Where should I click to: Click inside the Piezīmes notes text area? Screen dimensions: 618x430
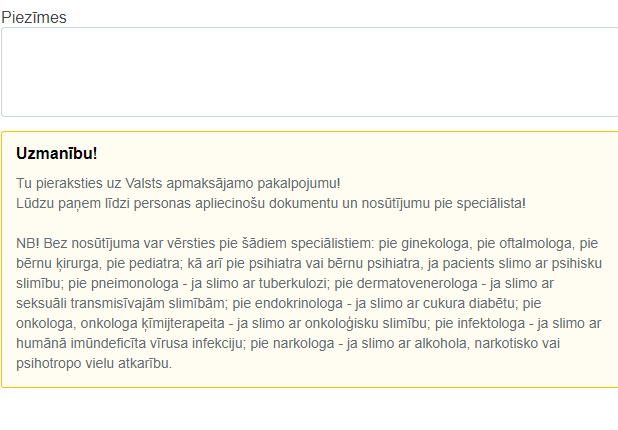click(310, 72)
